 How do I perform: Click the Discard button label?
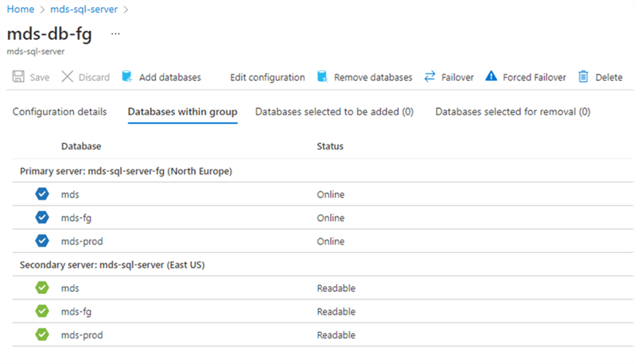pos(94,77)
